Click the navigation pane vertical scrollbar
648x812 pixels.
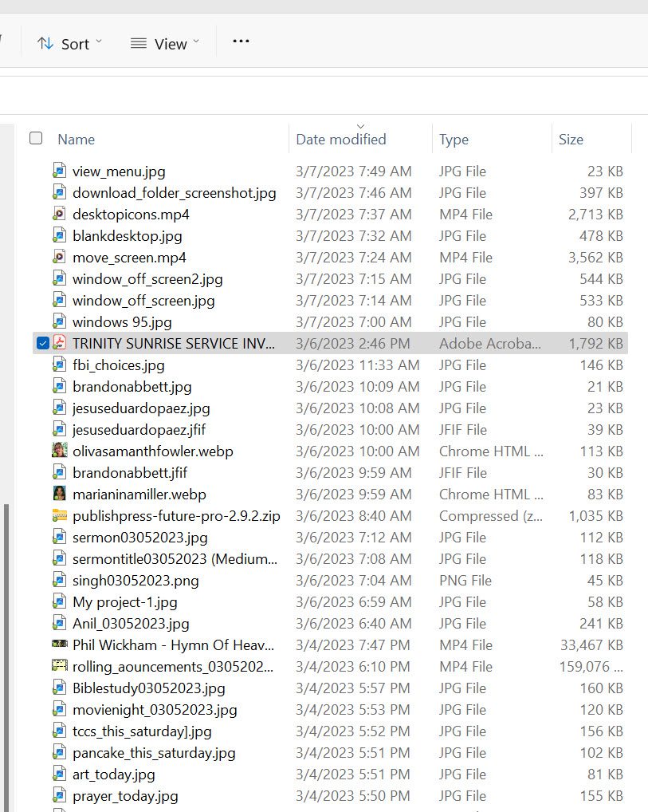[x=6, y=658]
